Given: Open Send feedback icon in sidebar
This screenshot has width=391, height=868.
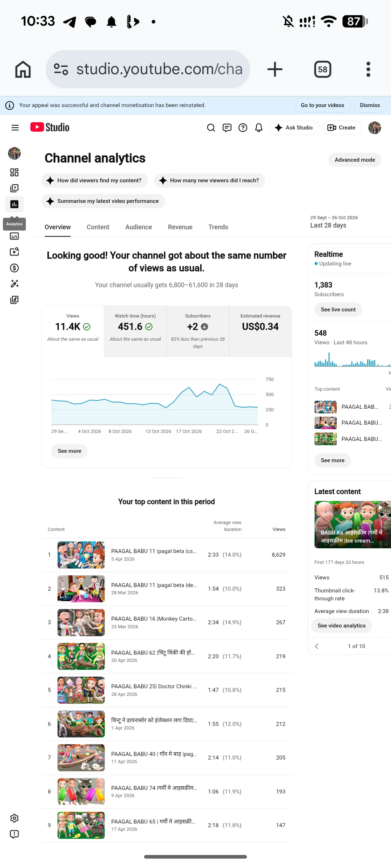Looking at the screenshot, I should coord(14,834).
